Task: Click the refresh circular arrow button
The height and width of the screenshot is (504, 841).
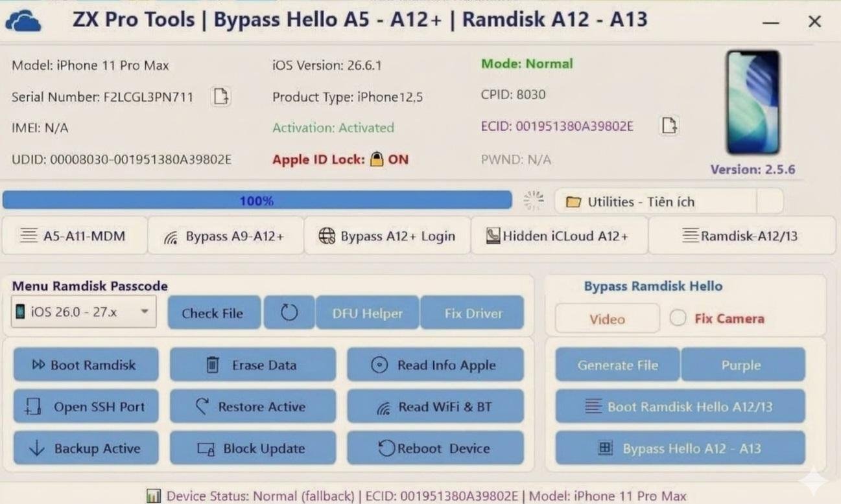Action: [289, 313]
